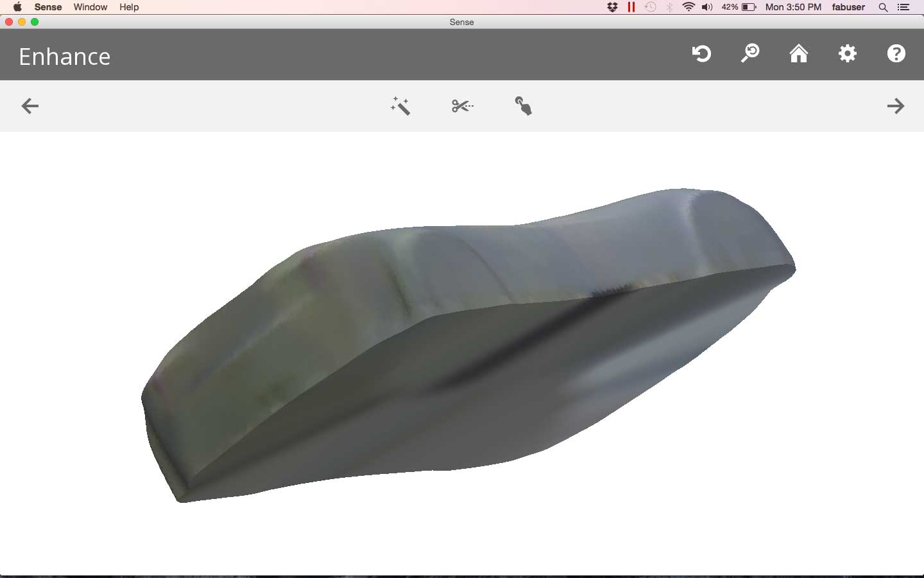924x578 pixels.
Task: Go back with the left arrow
Action: (x=30, y=106)
